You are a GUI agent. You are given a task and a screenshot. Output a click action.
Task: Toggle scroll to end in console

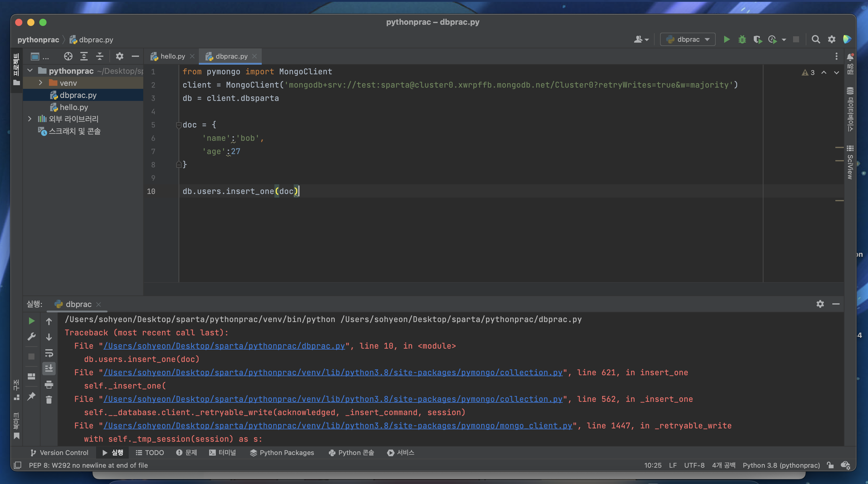click(x=49, y=369)
